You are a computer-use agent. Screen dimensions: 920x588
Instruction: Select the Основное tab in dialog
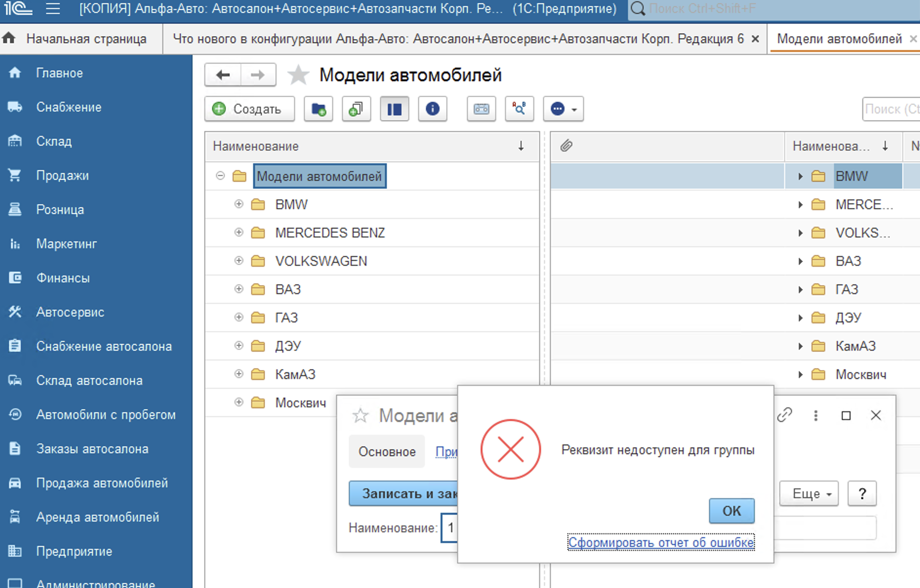pos(387,451)
